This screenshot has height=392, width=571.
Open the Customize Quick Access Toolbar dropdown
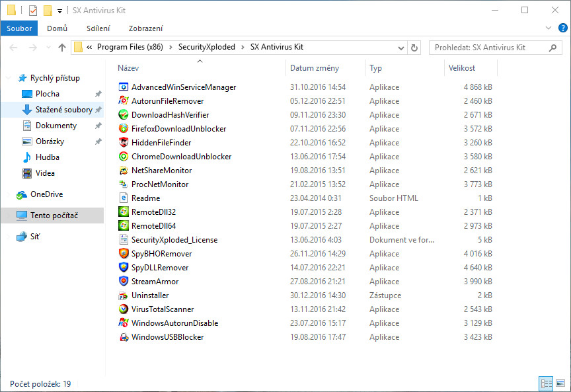[59, 11]
